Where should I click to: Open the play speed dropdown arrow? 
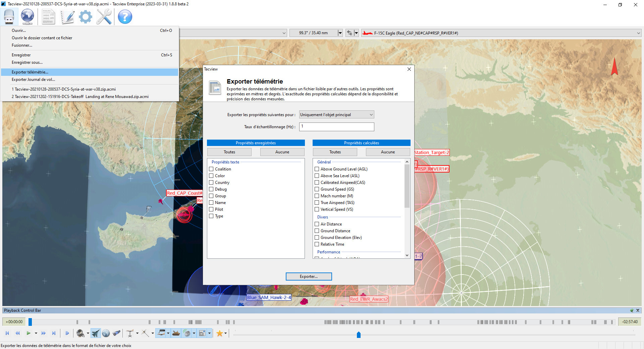click(36, 333)
